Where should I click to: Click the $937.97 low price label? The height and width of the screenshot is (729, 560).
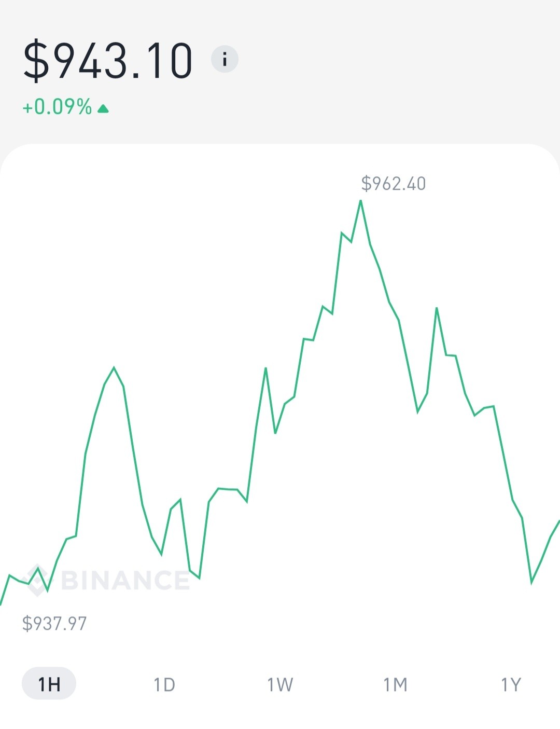(x=54, y=623)
